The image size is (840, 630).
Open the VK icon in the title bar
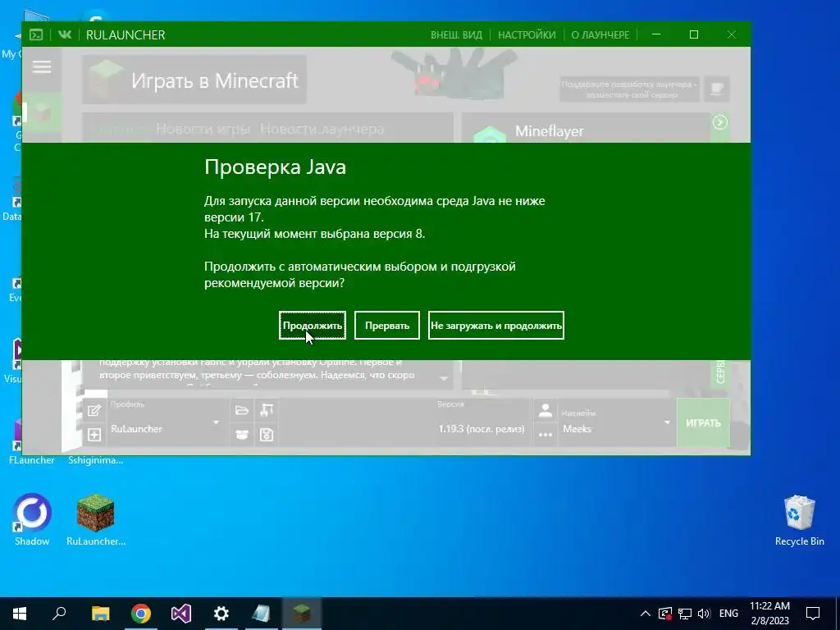point(65,34)
